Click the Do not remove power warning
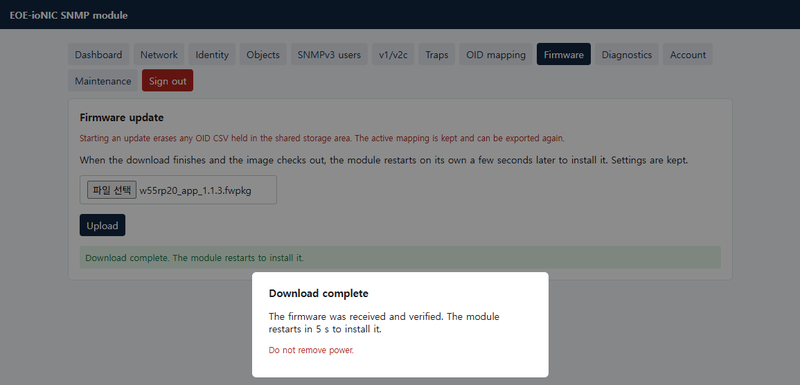This screenshot has width=800, height=385. (311, 350)
